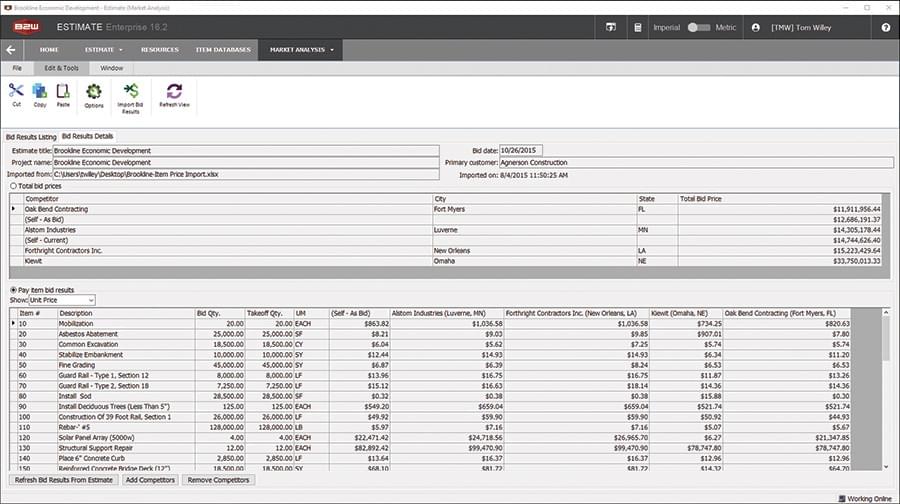Click Refresh Bid Results From Estimate button
The height and width of the screenshot is (504, 900).
coord(62,480)
